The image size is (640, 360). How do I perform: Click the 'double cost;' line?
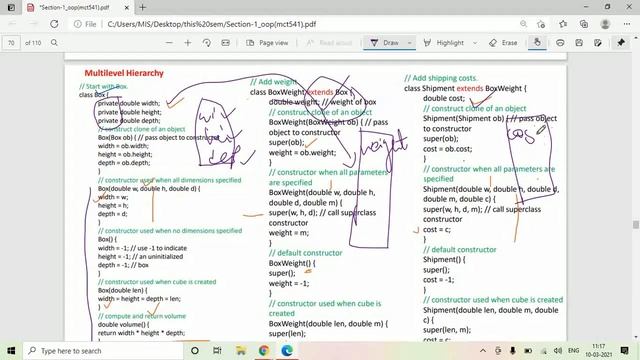tap(444, 98)
